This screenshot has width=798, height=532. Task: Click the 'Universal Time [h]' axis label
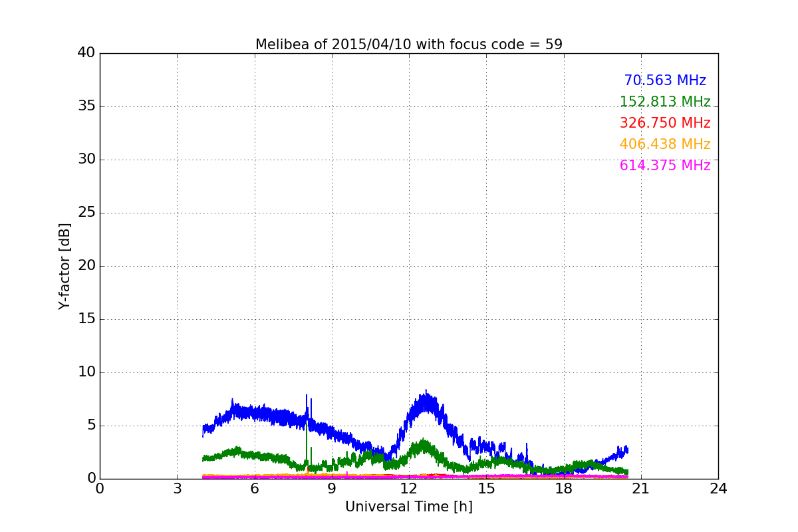(409, 507)
